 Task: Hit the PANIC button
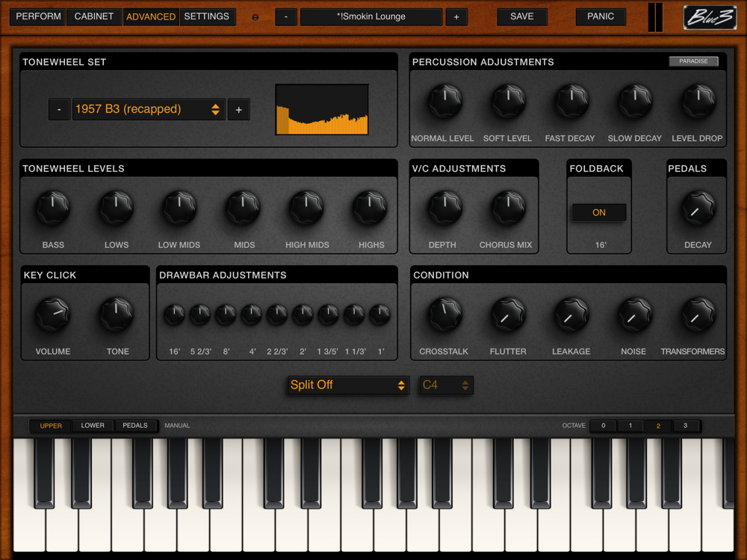tap(601, 16)
